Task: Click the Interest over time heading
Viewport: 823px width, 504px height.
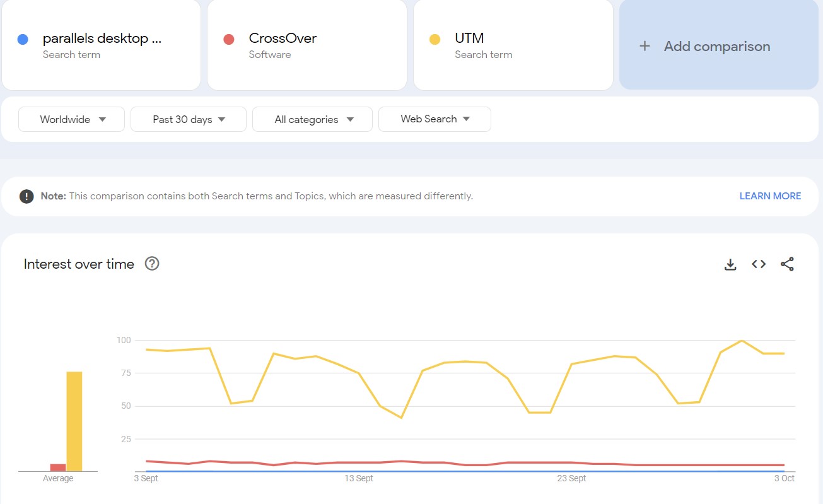Action: coord(79,264)
